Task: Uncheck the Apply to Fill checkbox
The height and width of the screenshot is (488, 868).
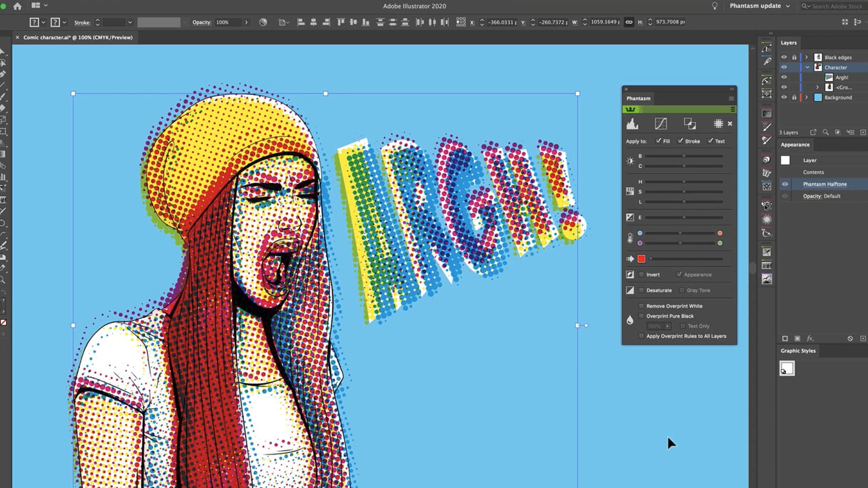Action: coord(659,141)
